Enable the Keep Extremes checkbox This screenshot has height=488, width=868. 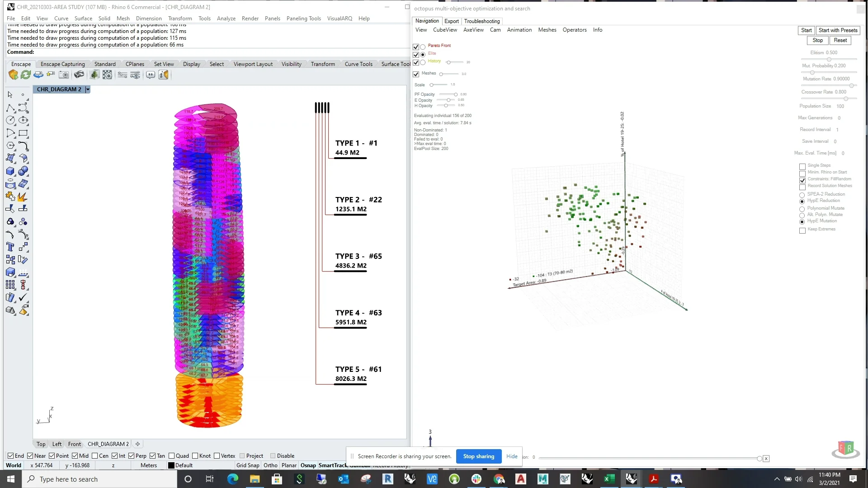802,230
